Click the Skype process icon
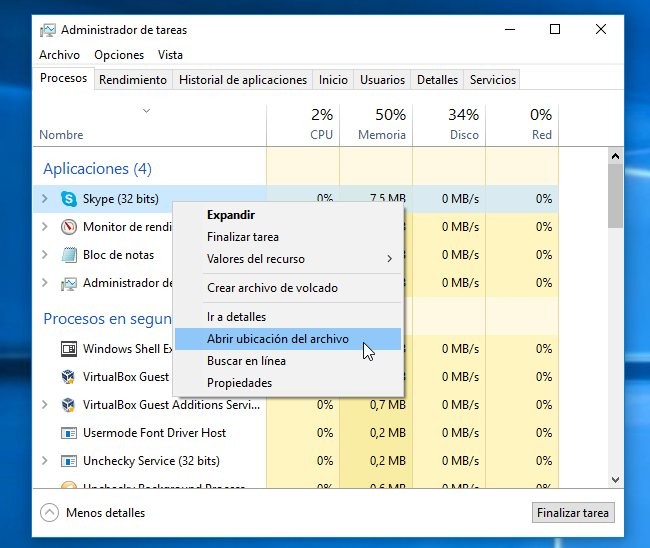Viewport: 650px width, 548px height. [x=69, y=199]
